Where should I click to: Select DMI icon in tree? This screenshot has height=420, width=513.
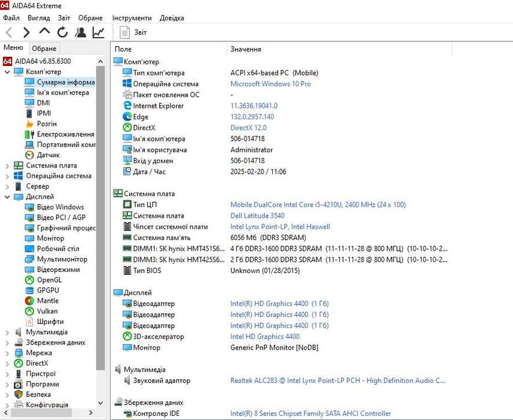(x=29, y=103)
